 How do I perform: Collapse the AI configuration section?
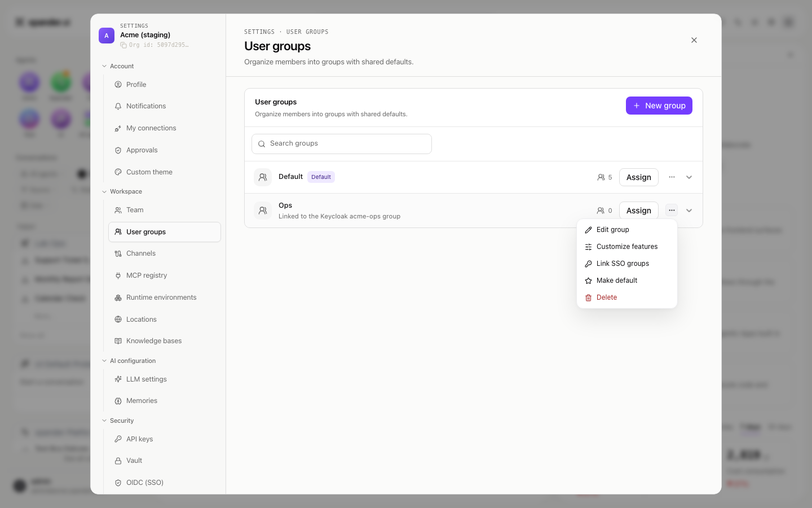tap(104, 361)
